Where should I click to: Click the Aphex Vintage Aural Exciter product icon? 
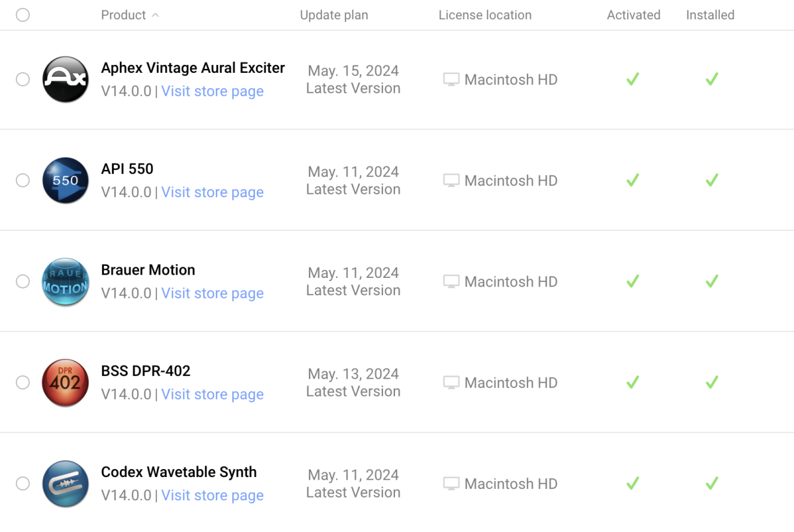(x=66, y=79)
